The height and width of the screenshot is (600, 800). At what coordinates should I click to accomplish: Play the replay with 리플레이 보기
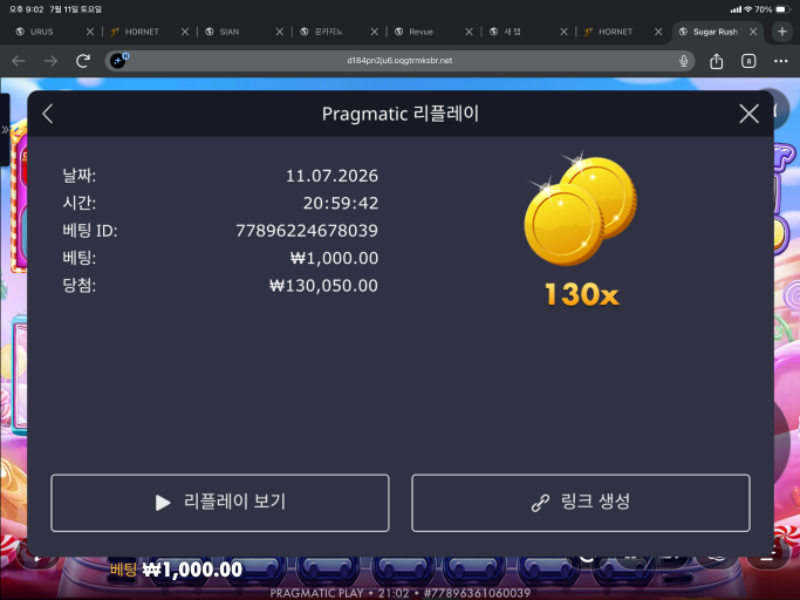220,503
